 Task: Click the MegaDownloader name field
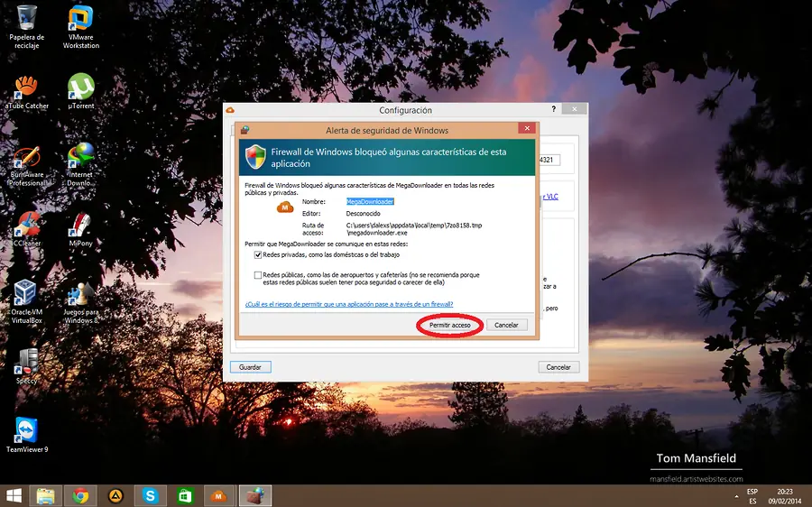pyautogui.click(x=370, y=201)
